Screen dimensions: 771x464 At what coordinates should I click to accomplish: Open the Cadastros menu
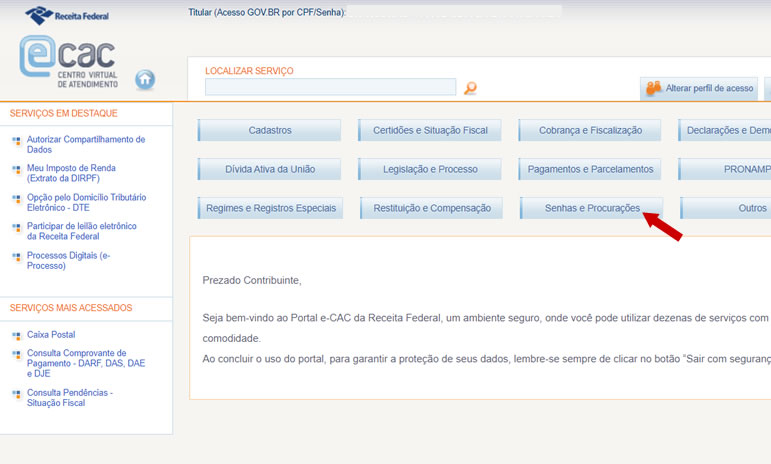[270, 130]
